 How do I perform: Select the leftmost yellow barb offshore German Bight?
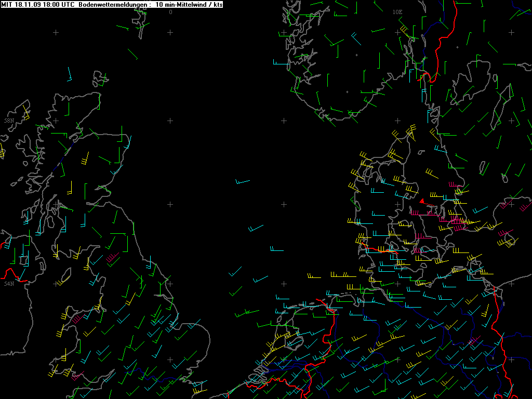[314, 275]
